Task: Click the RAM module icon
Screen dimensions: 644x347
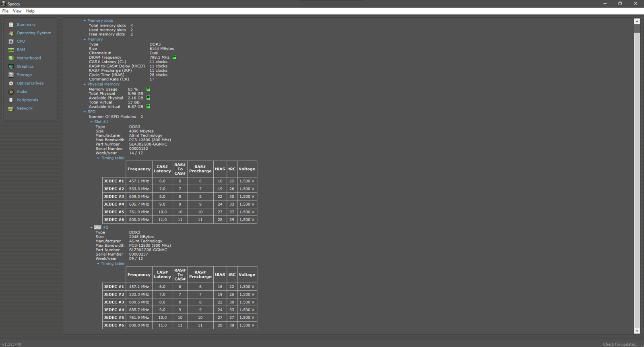Action: pyautogui.click(x=11, y=50)
